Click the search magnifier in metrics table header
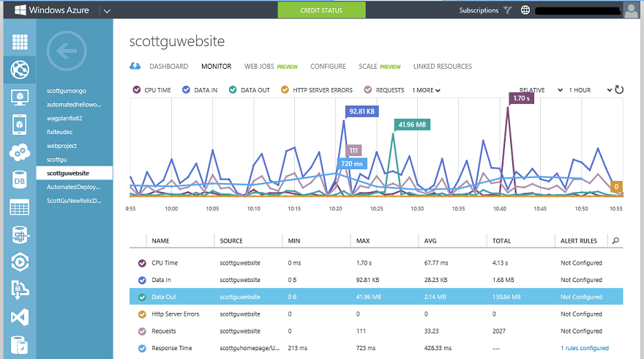Viewport: 644px width, 359px height. [x=615, y=240]
